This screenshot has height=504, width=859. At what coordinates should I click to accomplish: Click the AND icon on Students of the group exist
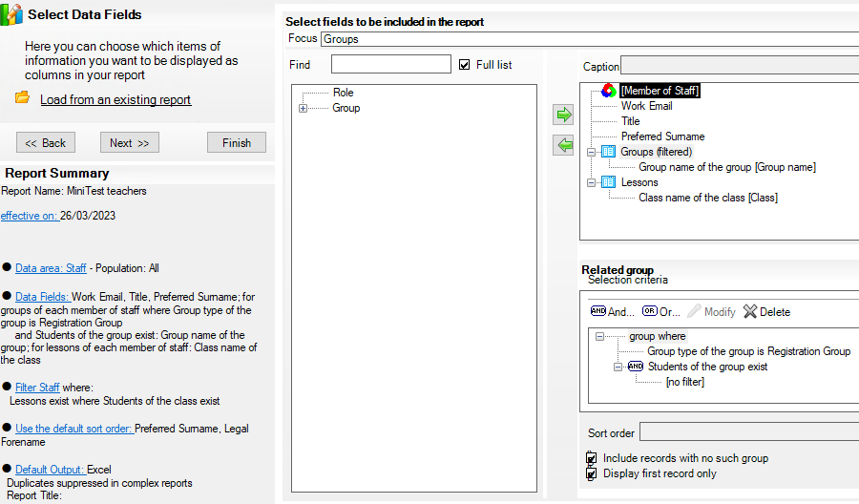[x=636, y=366]
